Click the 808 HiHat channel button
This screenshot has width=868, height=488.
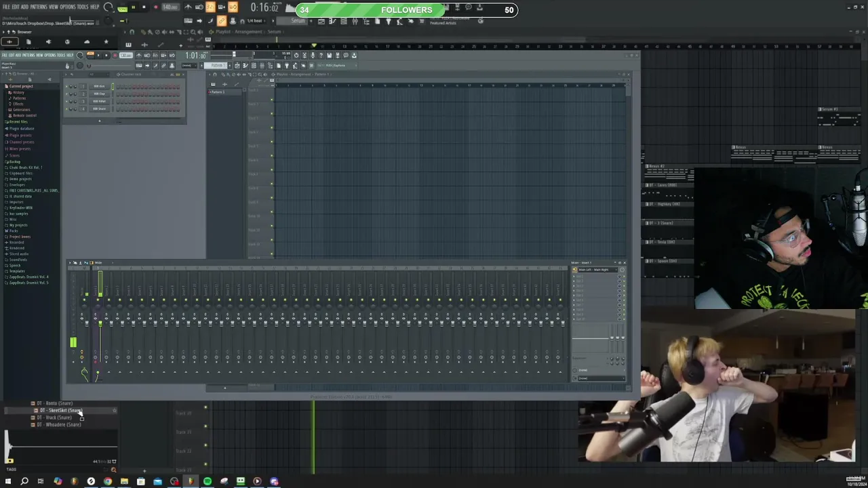point(100,102)
